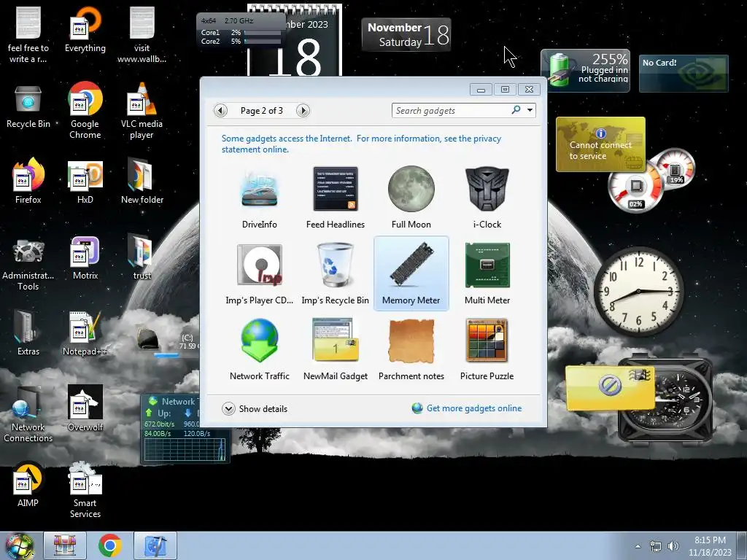747x560 pixels.
Task: Select Smart Services desktop icon
Action: coord(85,490)
